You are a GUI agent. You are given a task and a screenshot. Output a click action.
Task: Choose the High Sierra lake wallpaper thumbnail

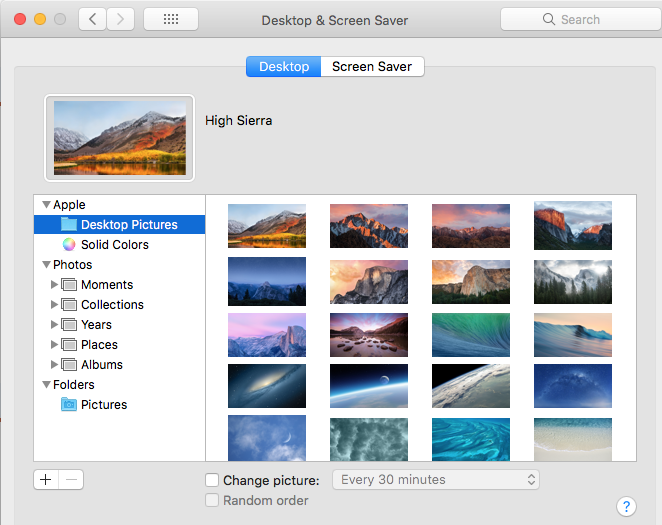(x=267, y=226)
